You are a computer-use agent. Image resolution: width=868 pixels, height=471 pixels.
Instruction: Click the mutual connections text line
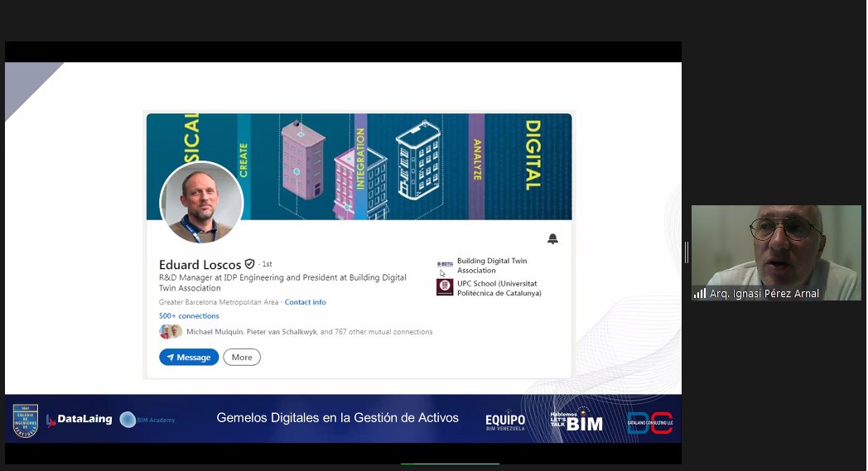coord(310,332)
